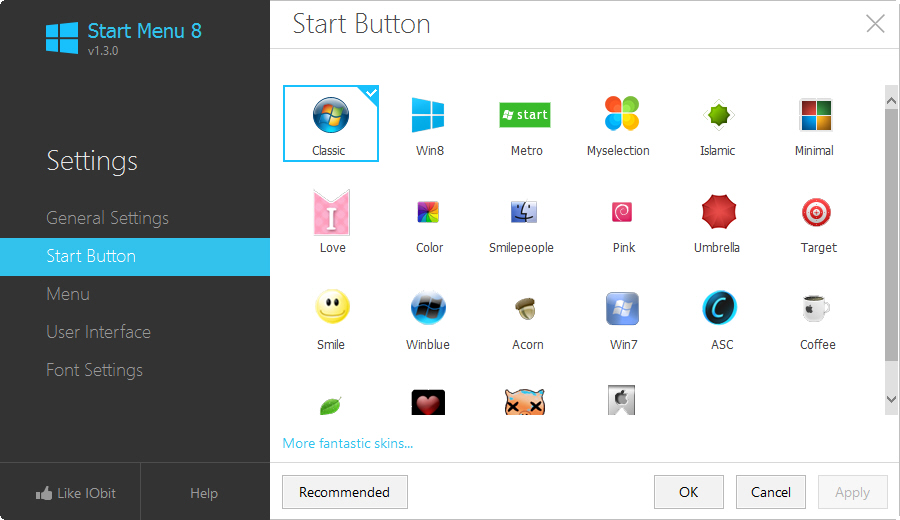Click the Like IObit thumbs-up button
900x520 pixels.
point(76,493)
